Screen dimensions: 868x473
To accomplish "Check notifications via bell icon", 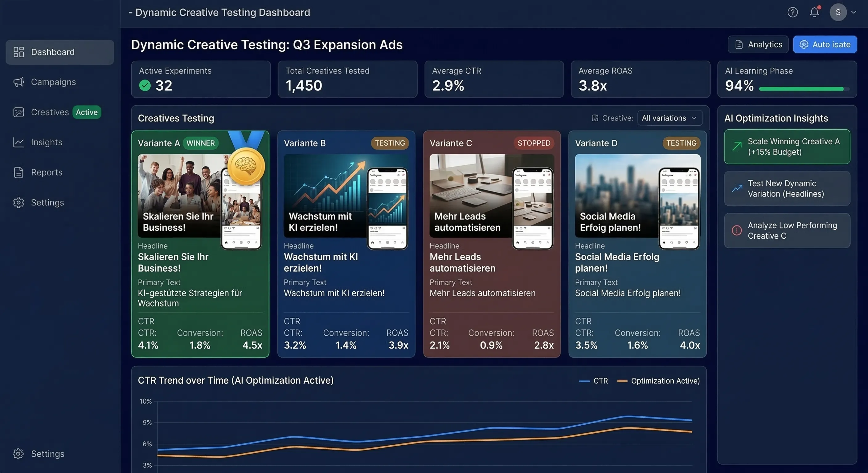I will pos(814,12).
